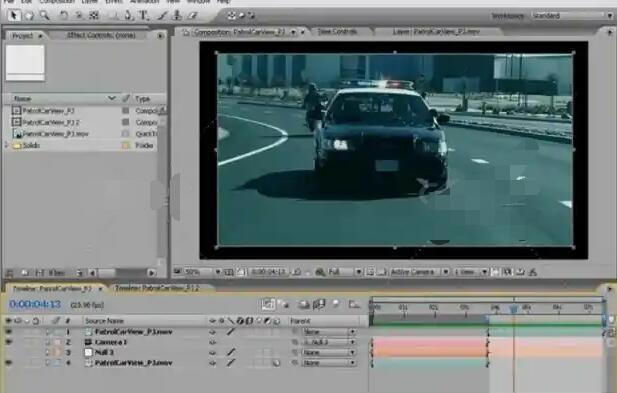Open the Project panel options arrow
617x393 pixels.
tap(160, 36)
